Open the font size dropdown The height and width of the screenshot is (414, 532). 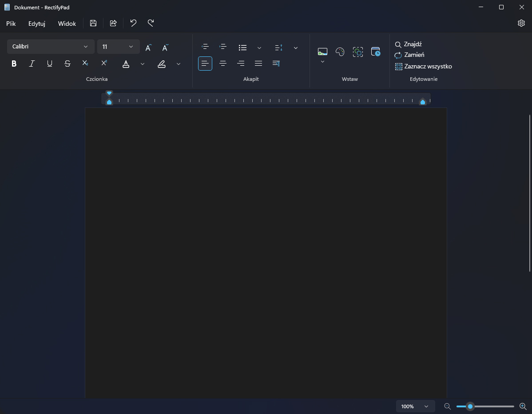[x=118, y=47]
